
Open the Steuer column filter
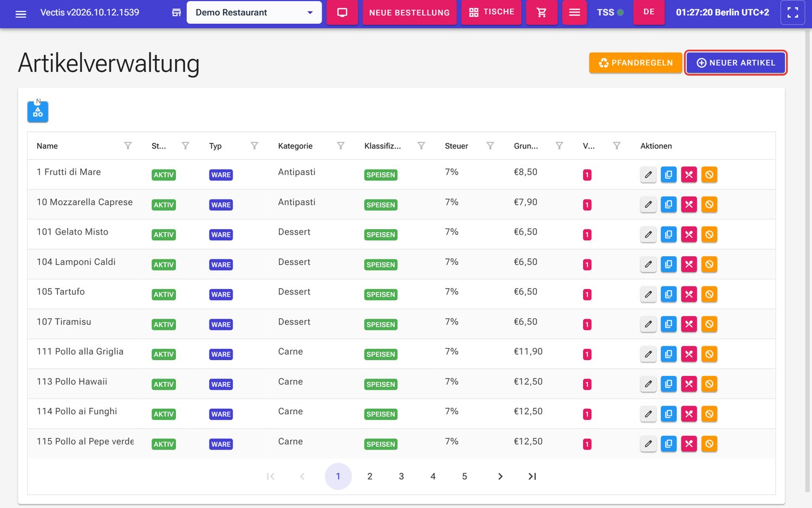(x=490, y=146)
